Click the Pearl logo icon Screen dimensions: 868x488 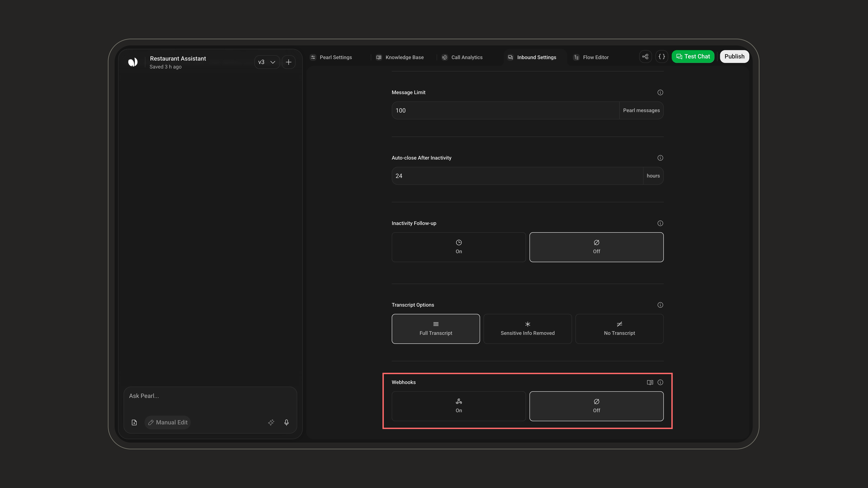[133, 62]
